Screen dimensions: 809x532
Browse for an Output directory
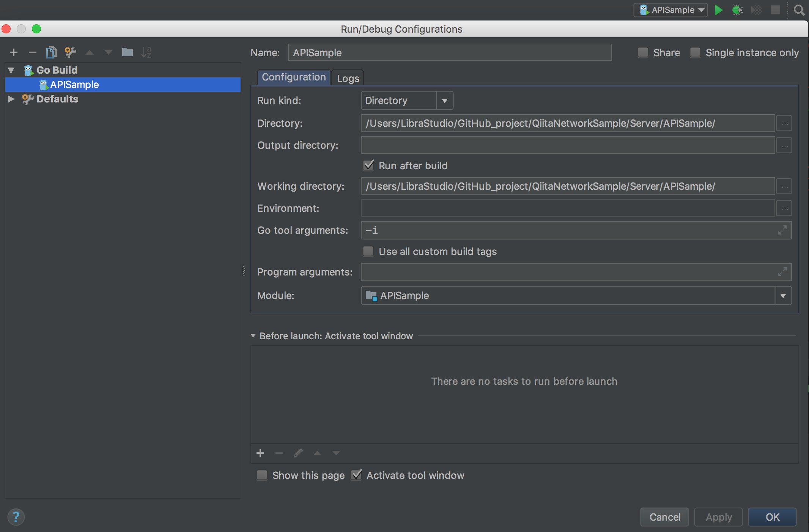coord(784,145)
